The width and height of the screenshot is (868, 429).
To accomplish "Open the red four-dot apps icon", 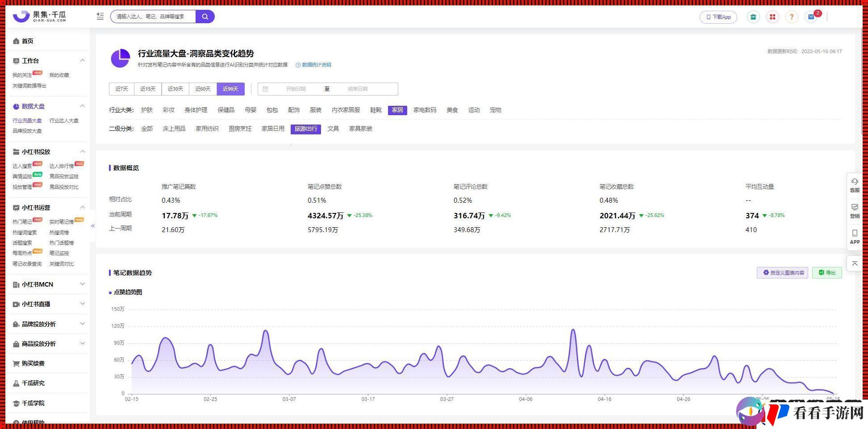I will (772, 17).
